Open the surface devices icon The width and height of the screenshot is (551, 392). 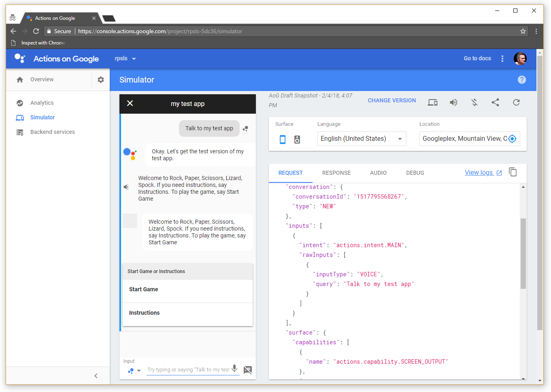(432, 102)
